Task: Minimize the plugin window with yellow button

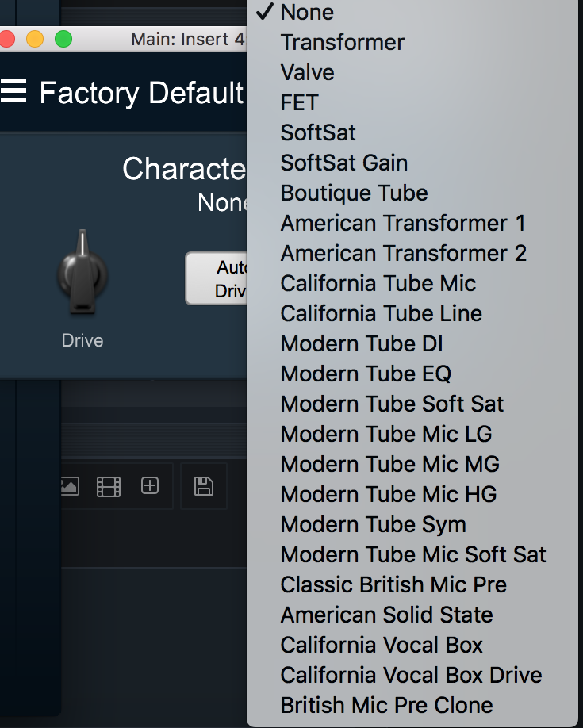Action: [x=35, y=39]
